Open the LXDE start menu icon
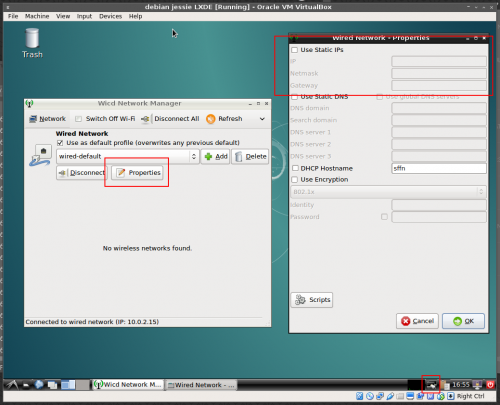Viewport: 500px width, 405px height. [12, 385]
